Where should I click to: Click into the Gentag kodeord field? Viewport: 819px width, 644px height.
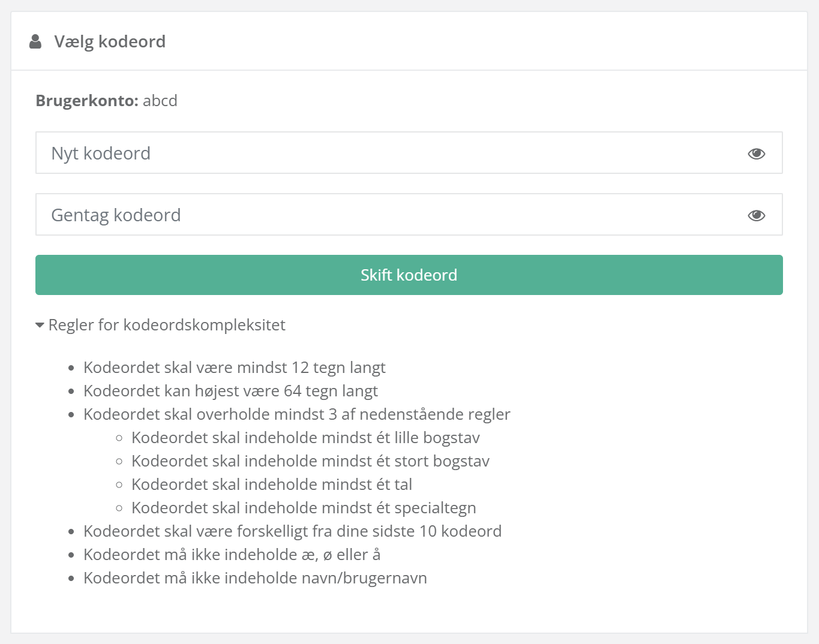pyautogui.click(x=384, y=215)
